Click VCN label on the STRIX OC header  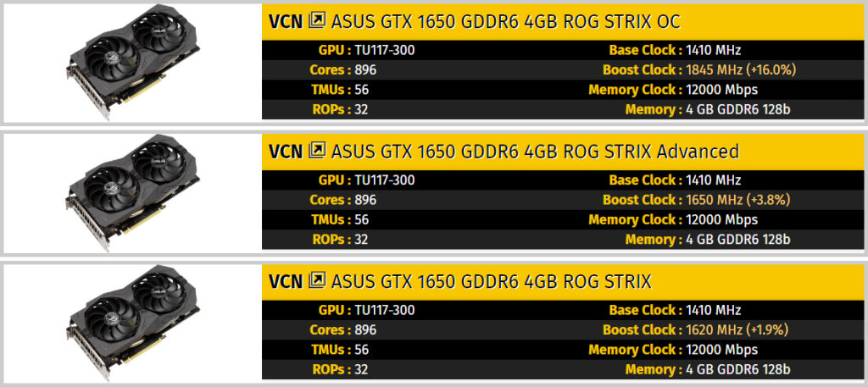click(287, 21)
